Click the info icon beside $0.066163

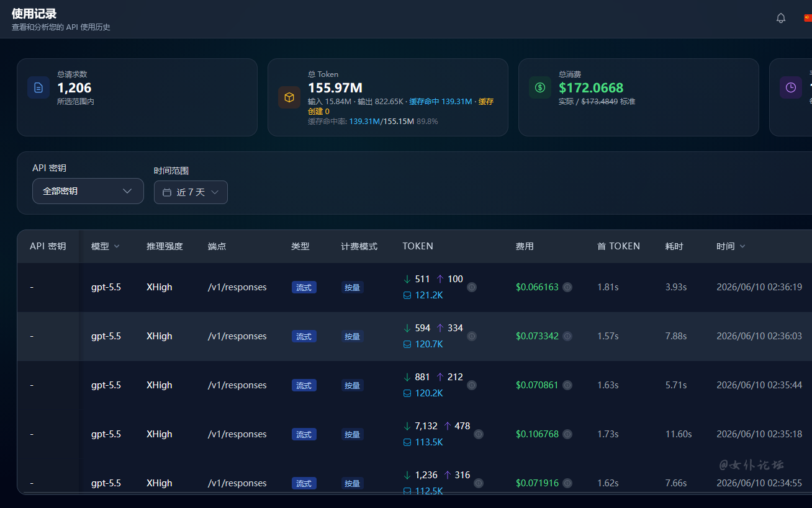(x=567, y=287)
